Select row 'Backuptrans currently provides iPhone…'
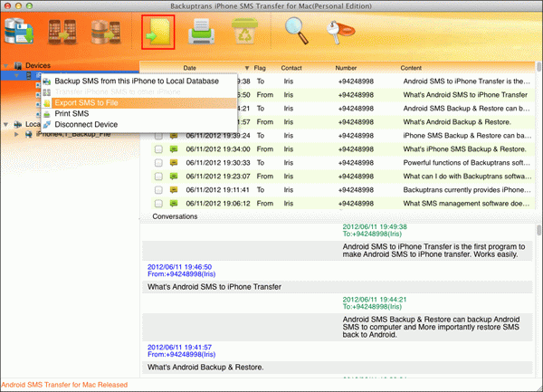Image resolution: width=543 pixels, height=392 pixels. (341, 190)
